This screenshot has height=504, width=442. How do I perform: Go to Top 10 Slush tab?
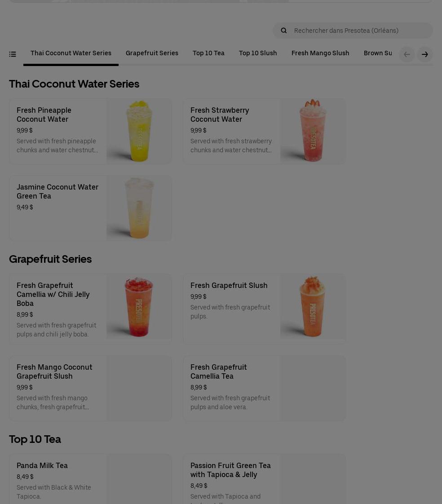[257, 53]
